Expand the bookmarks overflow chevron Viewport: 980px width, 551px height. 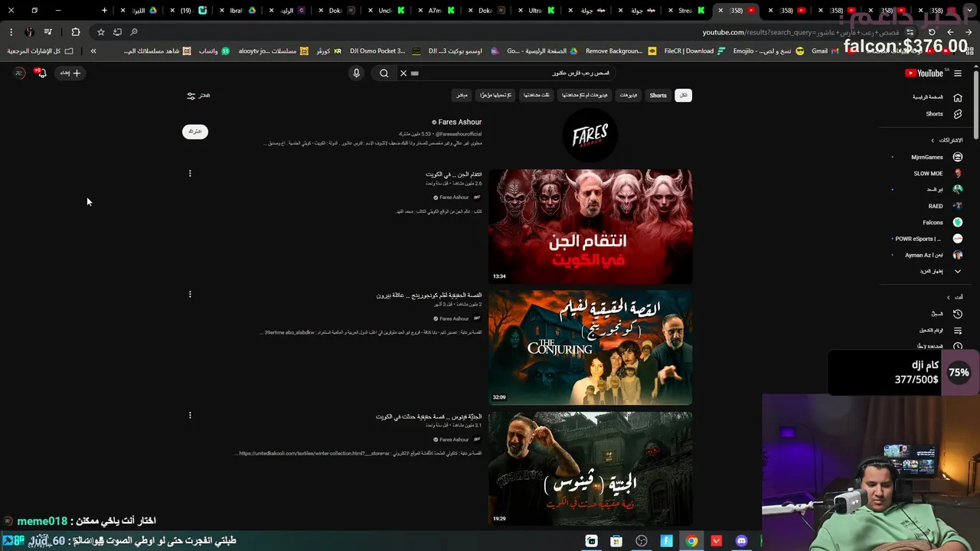pyautogui.click(x=93, y=51)
